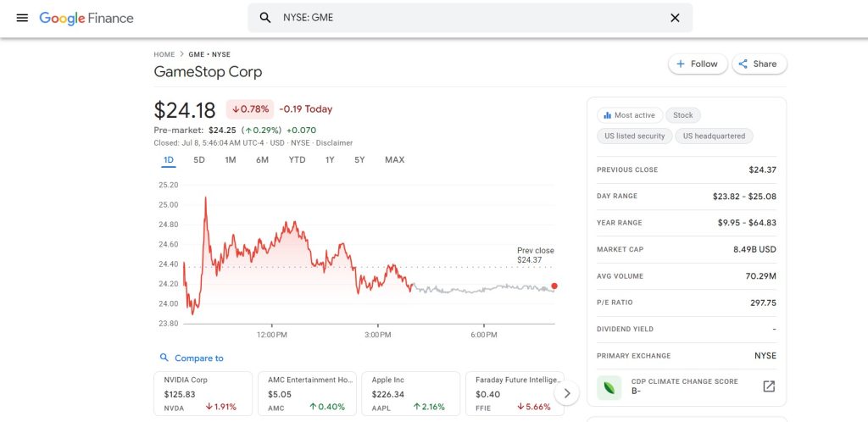Click the YEAR RANGE label
This screenshot has width=868, height=422.
[619, 223]
